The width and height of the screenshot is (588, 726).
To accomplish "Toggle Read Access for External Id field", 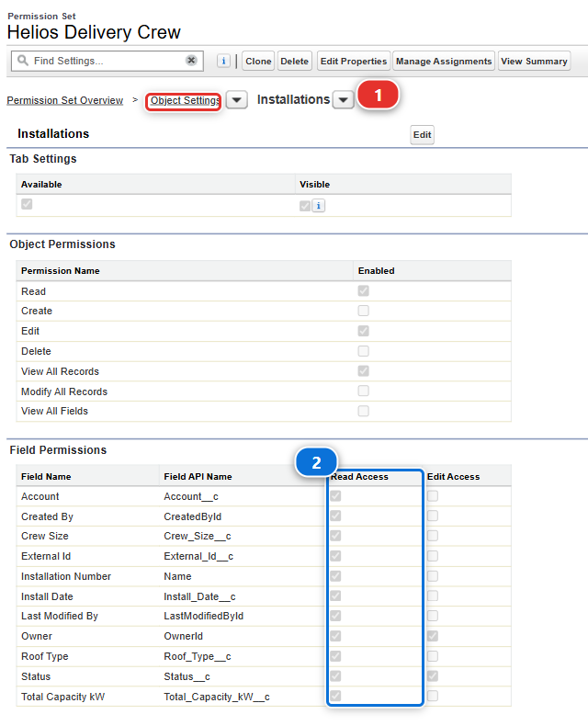I will (x=335, y=556).
